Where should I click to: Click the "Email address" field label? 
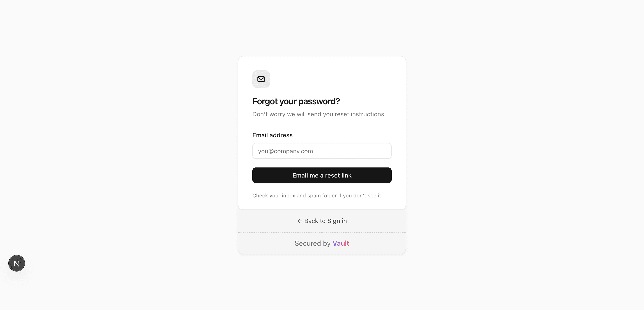pos(272,135)
